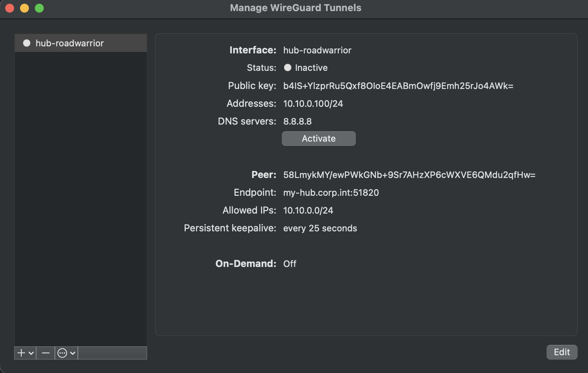The height and width of the screenshot is (373, 588).
Task: Click the On-Demand Off value
Action: [x=290, y=264]
